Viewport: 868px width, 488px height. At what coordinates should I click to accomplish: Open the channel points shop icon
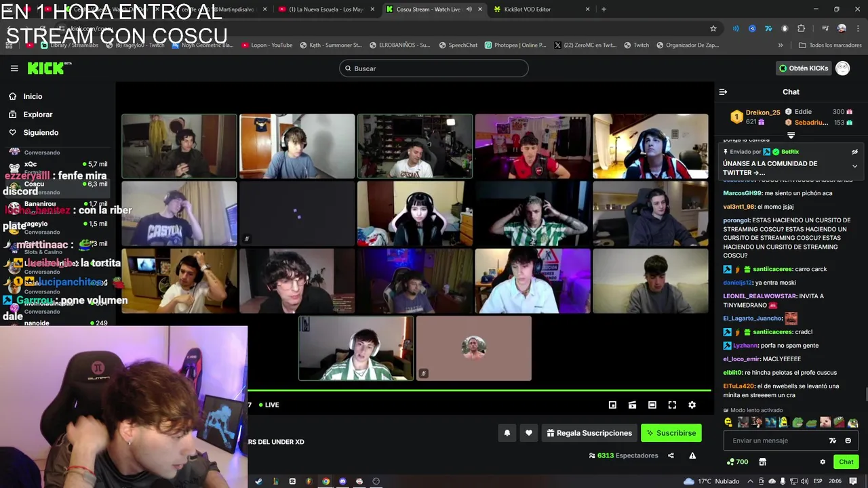762,462
